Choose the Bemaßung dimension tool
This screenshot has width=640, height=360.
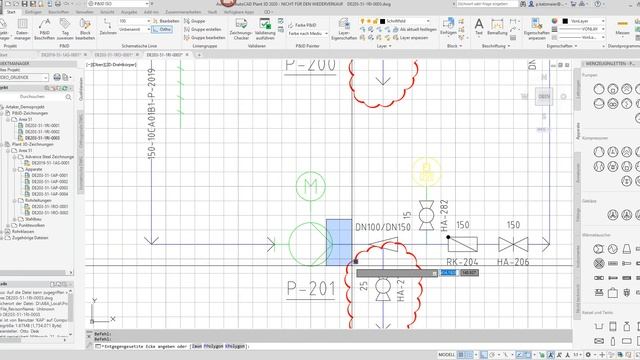pos(497,27)
